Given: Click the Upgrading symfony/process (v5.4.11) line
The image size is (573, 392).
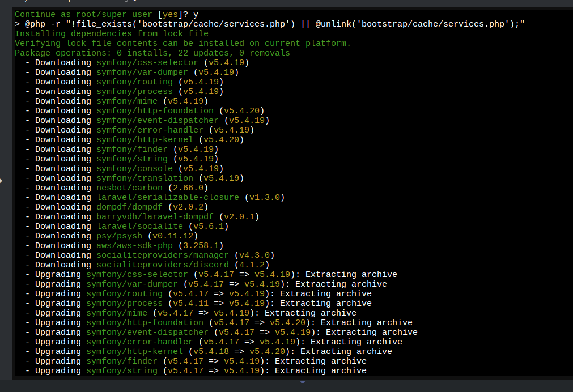Looking at the screenshot, I should pyautogui.click(x=198, y=303).
